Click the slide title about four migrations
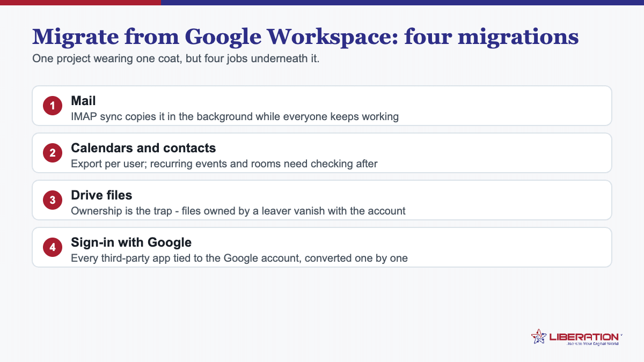Viewport: 644px width, 362px height. coord(305,36)
